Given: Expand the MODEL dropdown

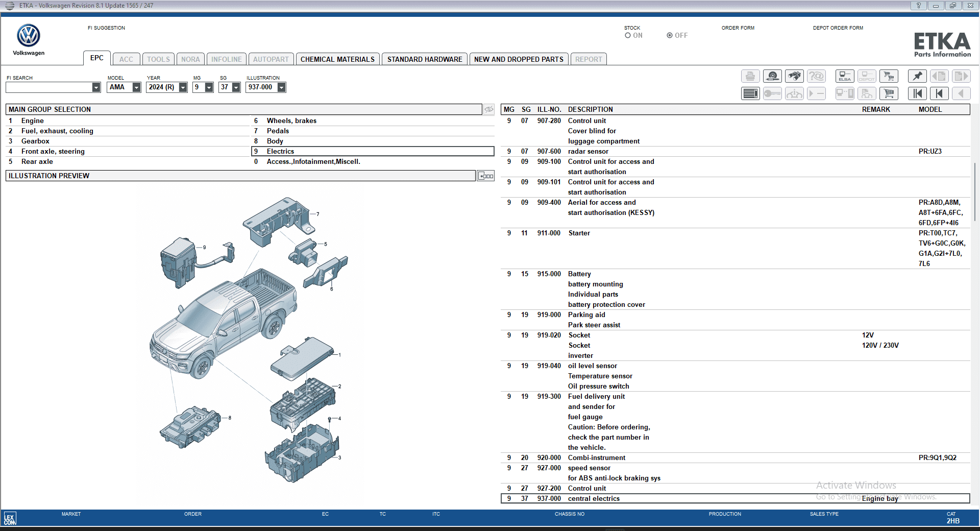Looking at the screenshot, I should 136,87.
